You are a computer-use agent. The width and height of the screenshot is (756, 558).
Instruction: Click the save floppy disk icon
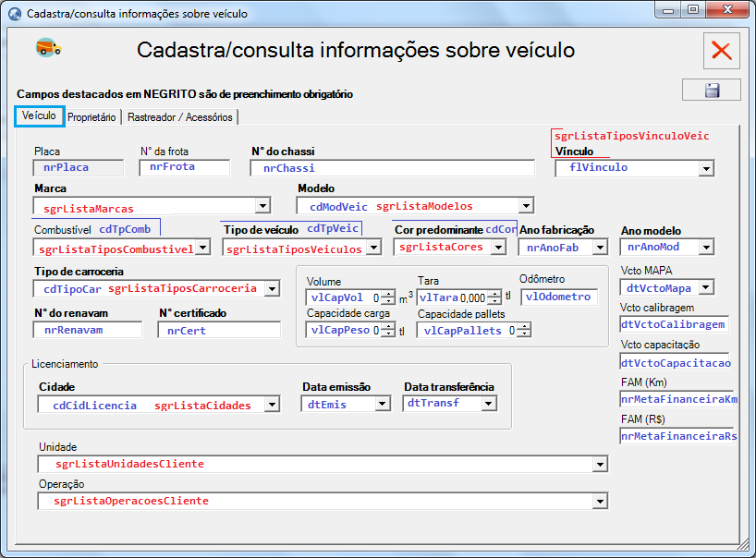click(x=712, y=91)
